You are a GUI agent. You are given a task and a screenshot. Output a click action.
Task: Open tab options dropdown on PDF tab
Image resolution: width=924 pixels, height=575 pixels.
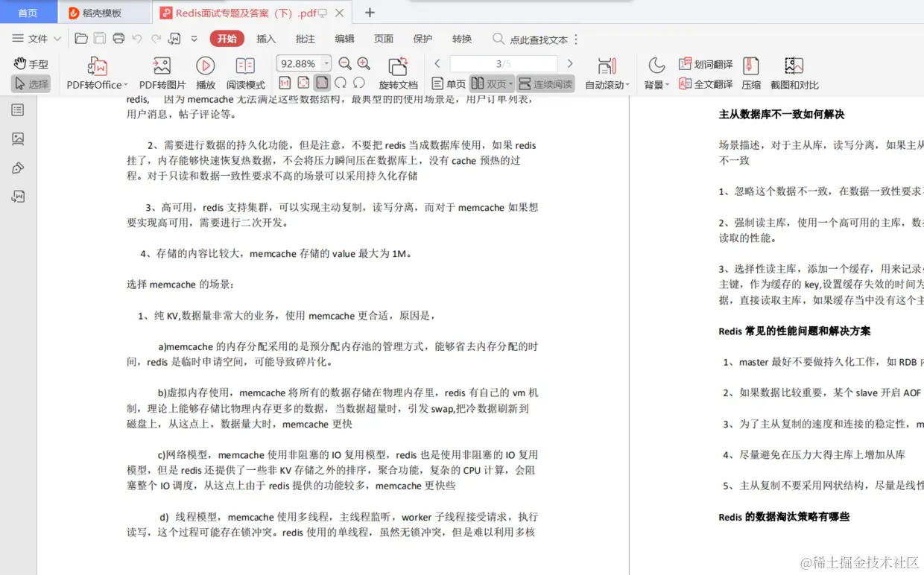(x=323, y=13)
